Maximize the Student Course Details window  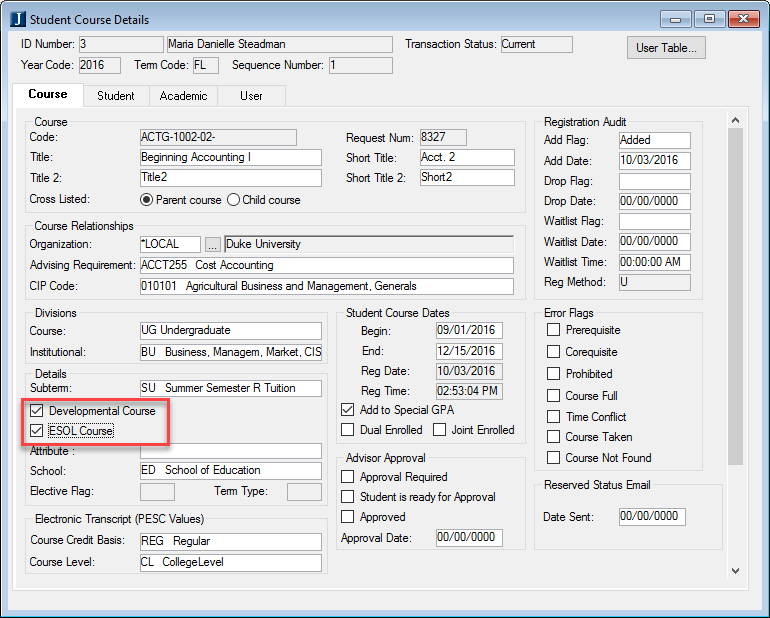(x=710, y=19)
